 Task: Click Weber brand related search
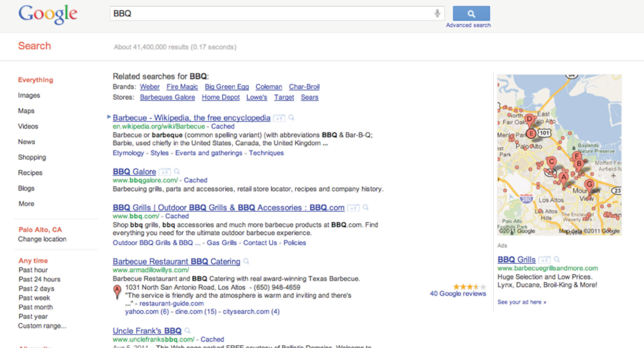[x=150, y=87]
